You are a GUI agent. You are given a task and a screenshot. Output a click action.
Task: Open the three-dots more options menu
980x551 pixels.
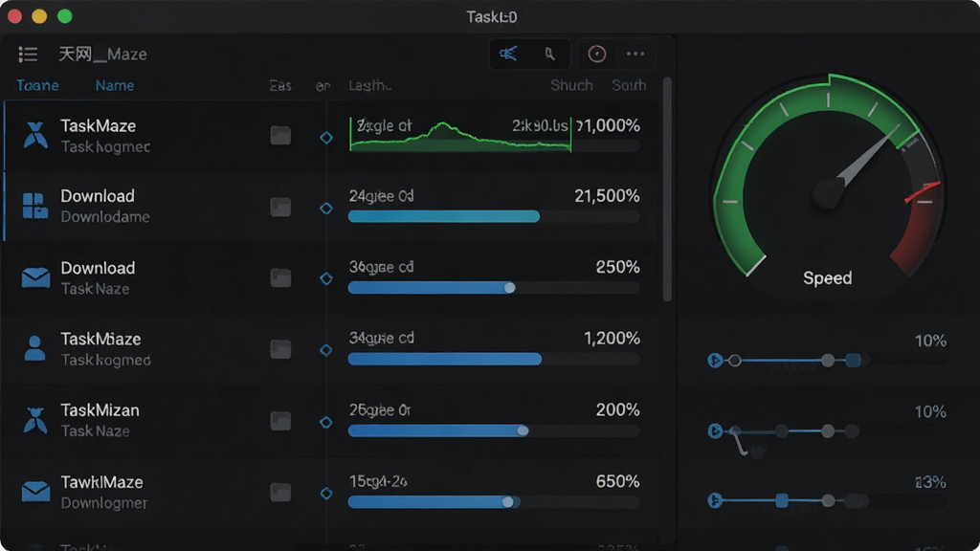[635, 54]
